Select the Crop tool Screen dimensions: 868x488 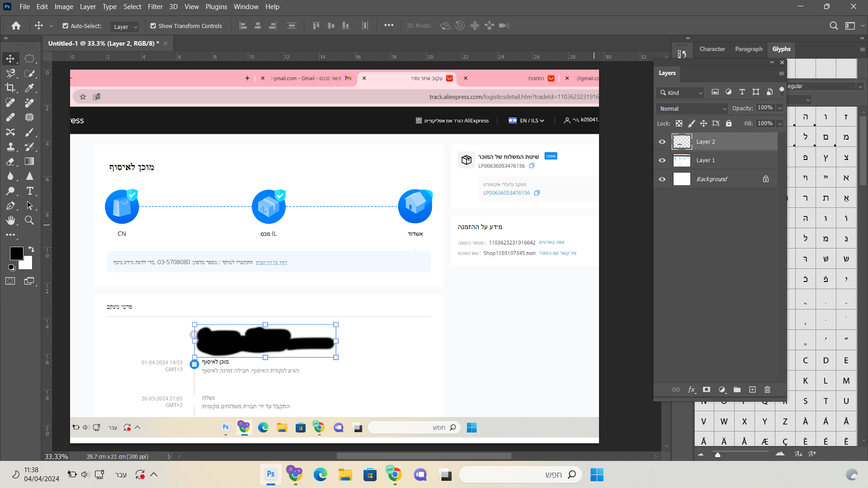10,88
